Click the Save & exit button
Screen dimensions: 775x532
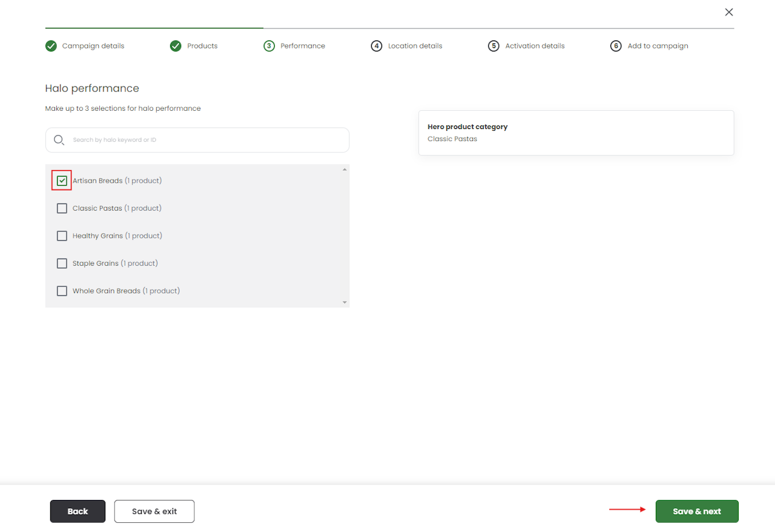coord(154,511)
